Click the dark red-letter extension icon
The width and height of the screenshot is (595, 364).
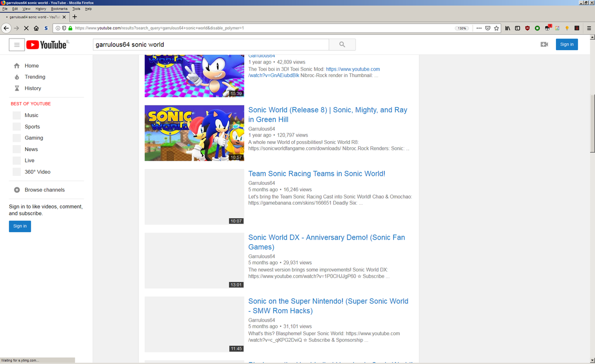(x=577, y=28)
